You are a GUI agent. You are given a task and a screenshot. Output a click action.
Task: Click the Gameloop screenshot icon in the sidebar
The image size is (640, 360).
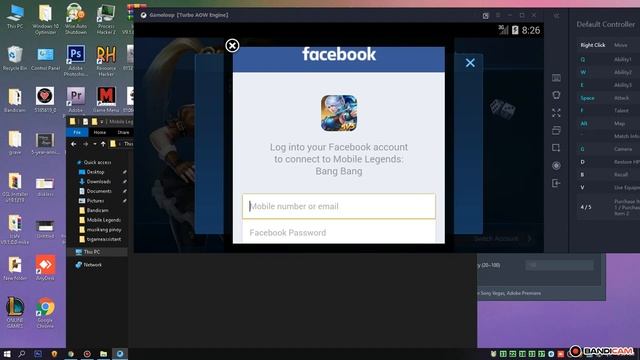(x=556, y=148)
